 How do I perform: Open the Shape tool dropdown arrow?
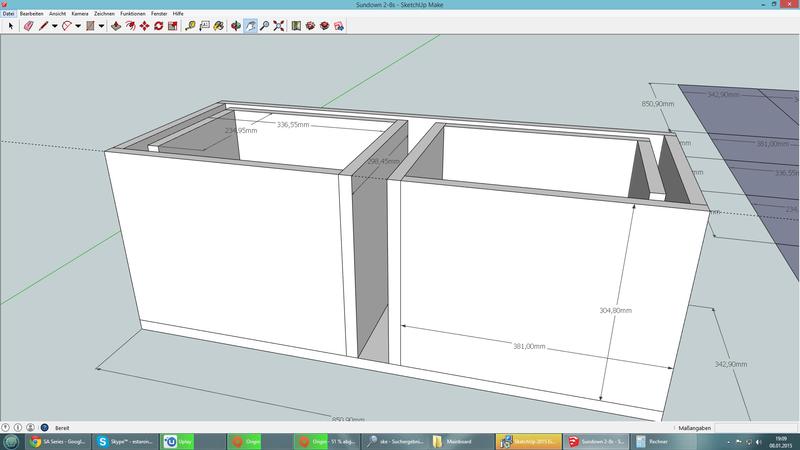(x=101, y=26)
